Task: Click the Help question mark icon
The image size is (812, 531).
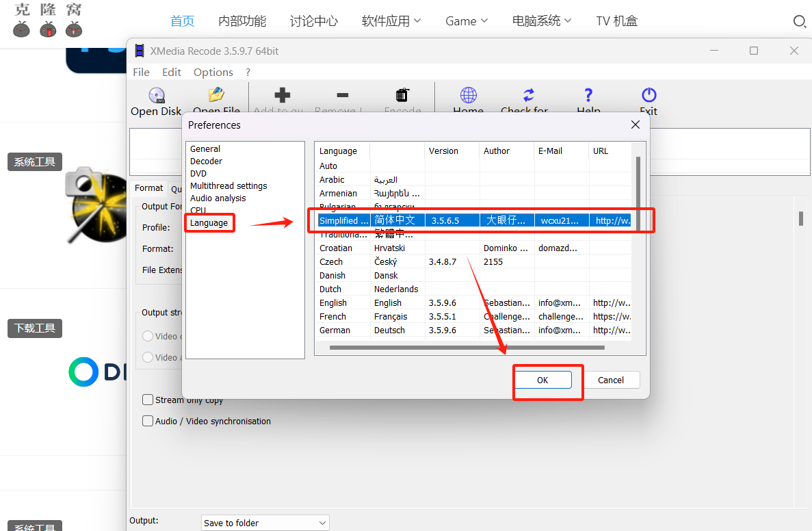Action: (588, 95)
